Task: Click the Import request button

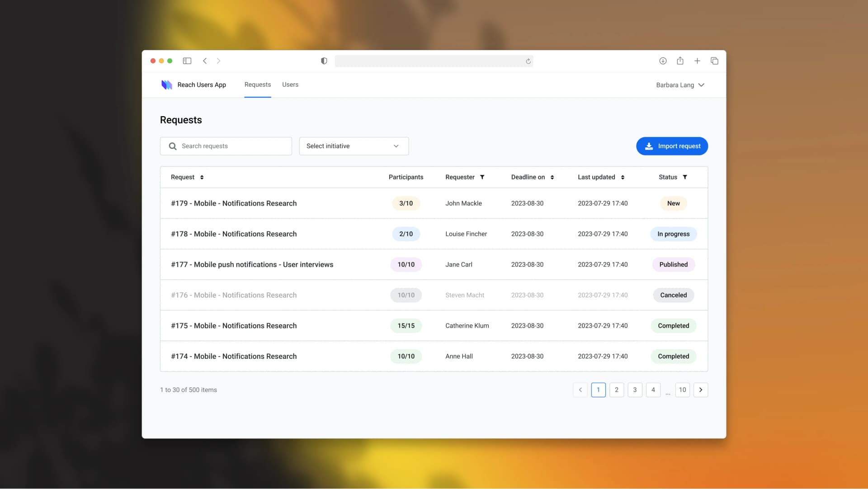Action: (x=672, y=146)
